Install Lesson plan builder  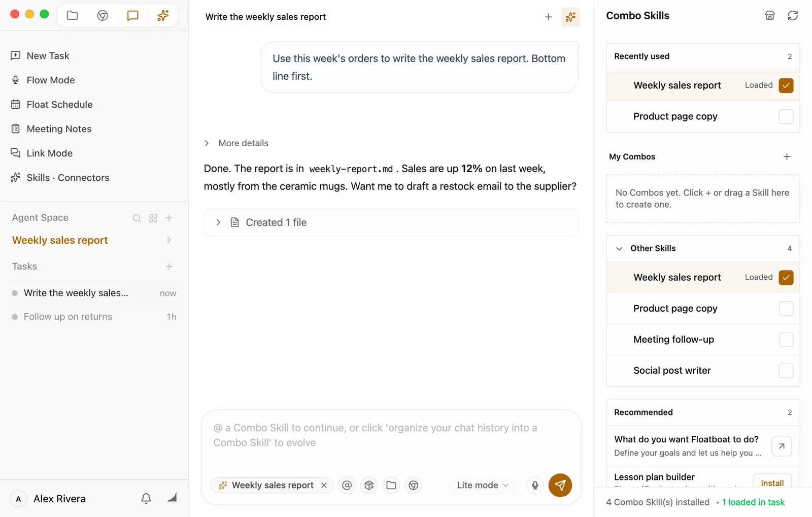tap(772, 481)
